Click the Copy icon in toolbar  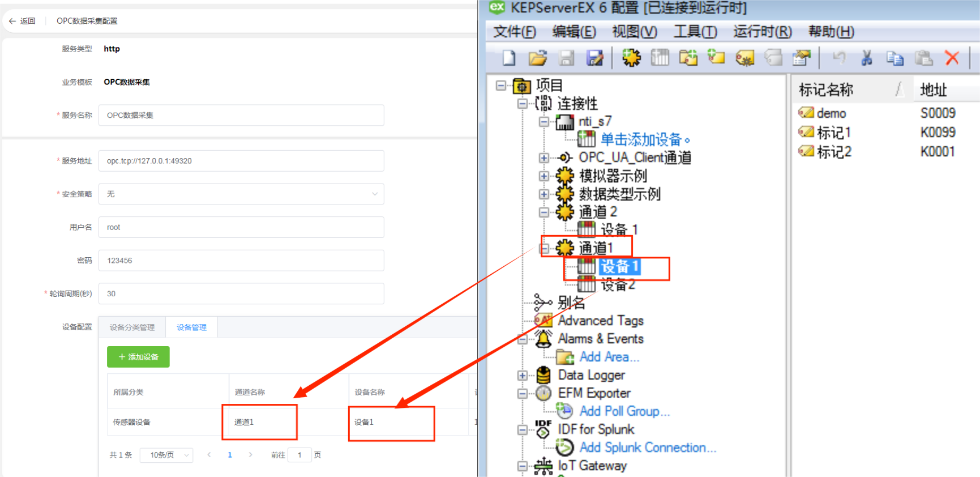tap(895, 58)
